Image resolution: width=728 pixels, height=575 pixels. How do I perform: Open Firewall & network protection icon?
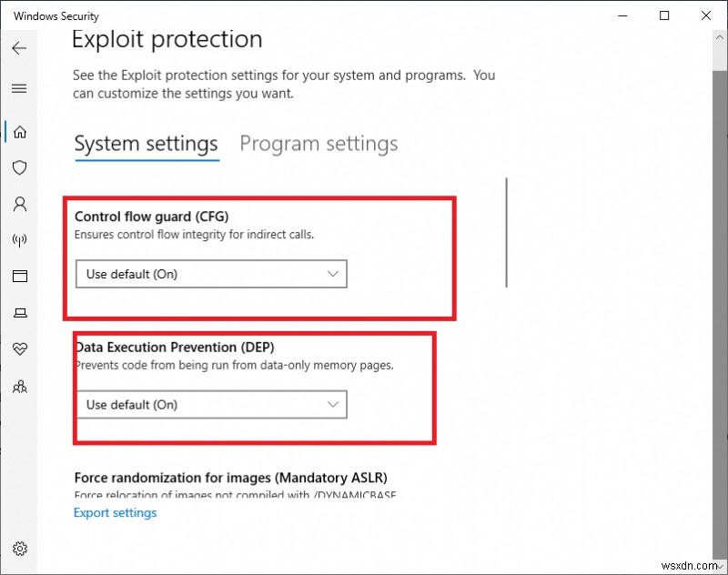tap(19, 241)
